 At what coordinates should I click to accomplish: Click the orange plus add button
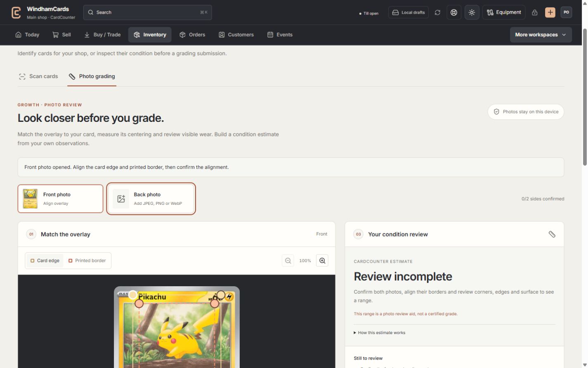[550, 12]
